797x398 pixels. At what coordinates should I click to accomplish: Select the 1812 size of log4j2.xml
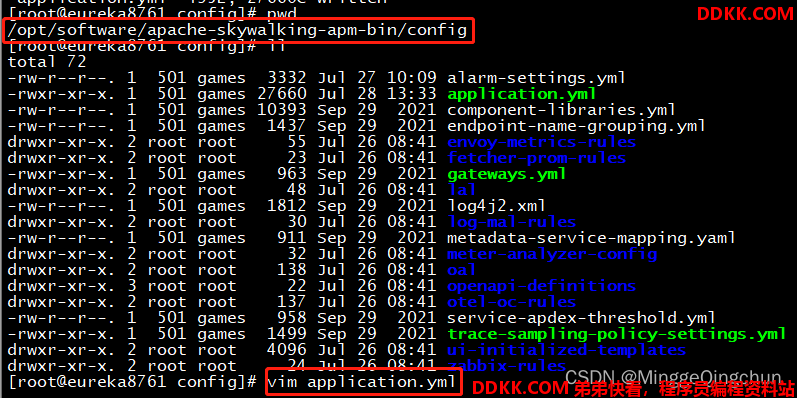coord(287,206)
